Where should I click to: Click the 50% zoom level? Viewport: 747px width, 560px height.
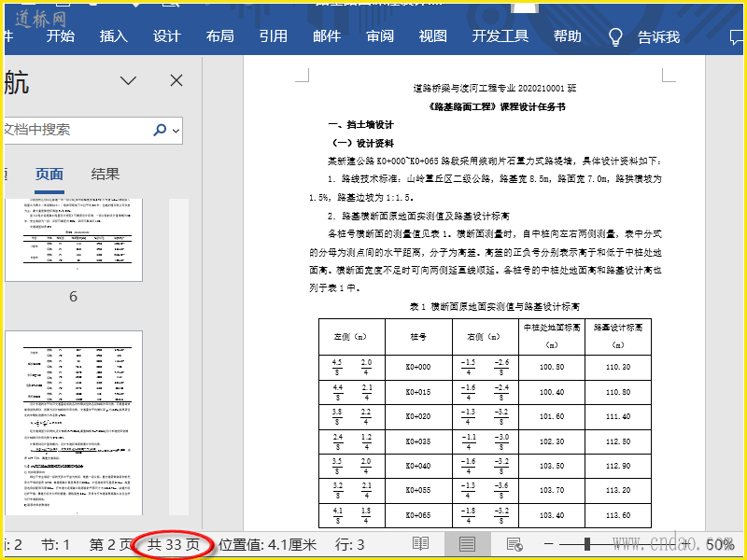coord(720,544)
